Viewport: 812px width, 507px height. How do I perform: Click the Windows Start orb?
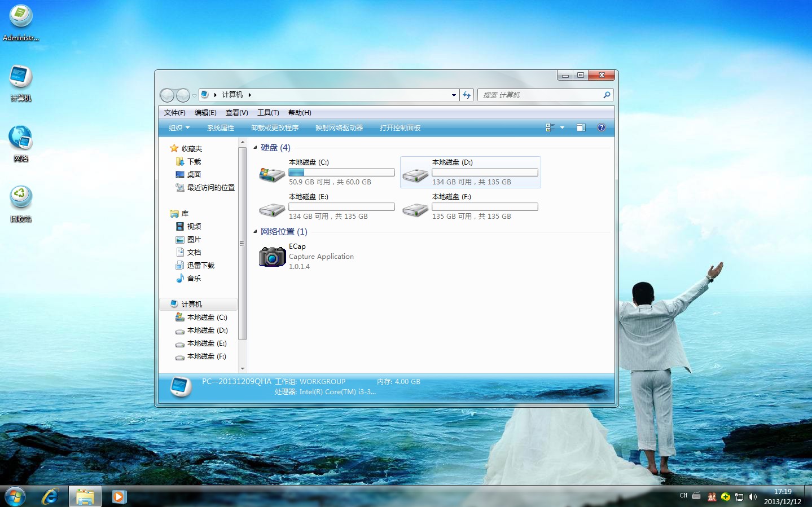[15, 496]
